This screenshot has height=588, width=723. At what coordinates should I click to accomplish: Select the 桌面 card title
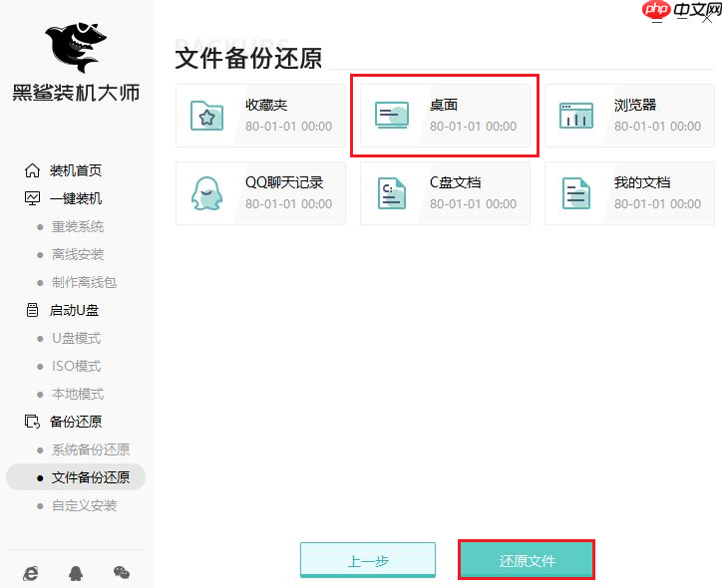tap(444, 105)
